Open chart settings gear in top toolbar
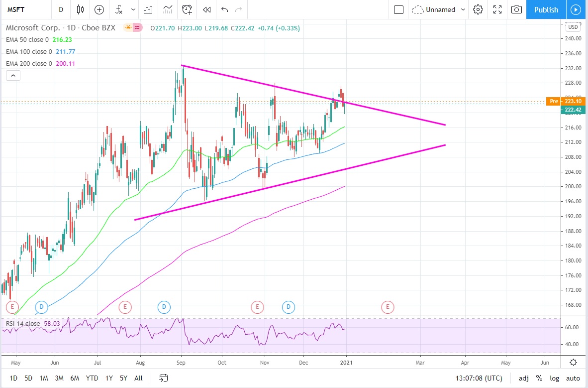 click(478, 9)
